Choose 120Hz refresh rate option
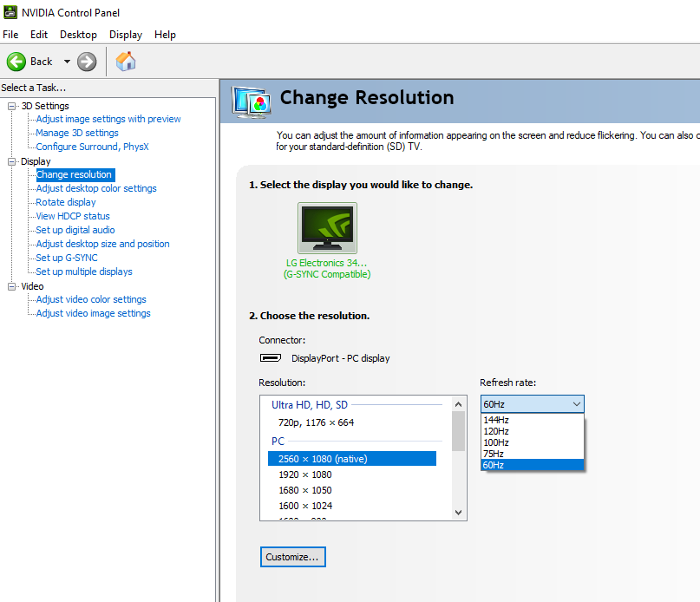 (532, 431)
